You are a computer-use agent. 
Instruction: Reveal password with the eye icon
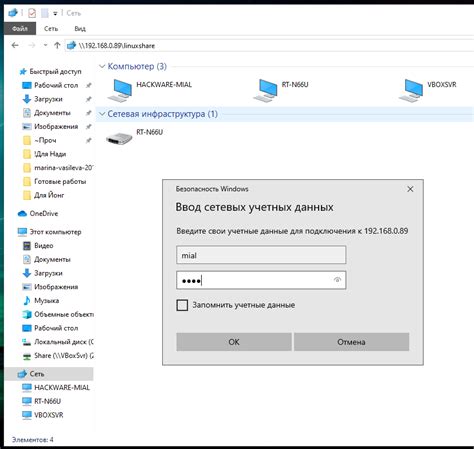click(x=337, y=280)
